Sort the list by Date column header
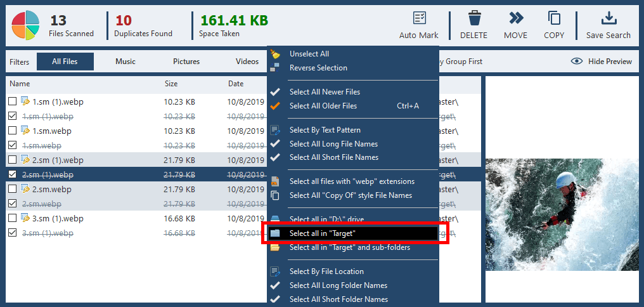The image size is (644, 307). click(x=236, y=84)
